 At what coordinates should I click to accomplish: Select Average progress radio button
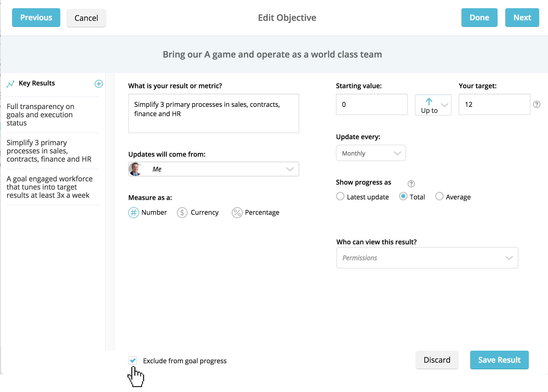[x=439, y=196]
